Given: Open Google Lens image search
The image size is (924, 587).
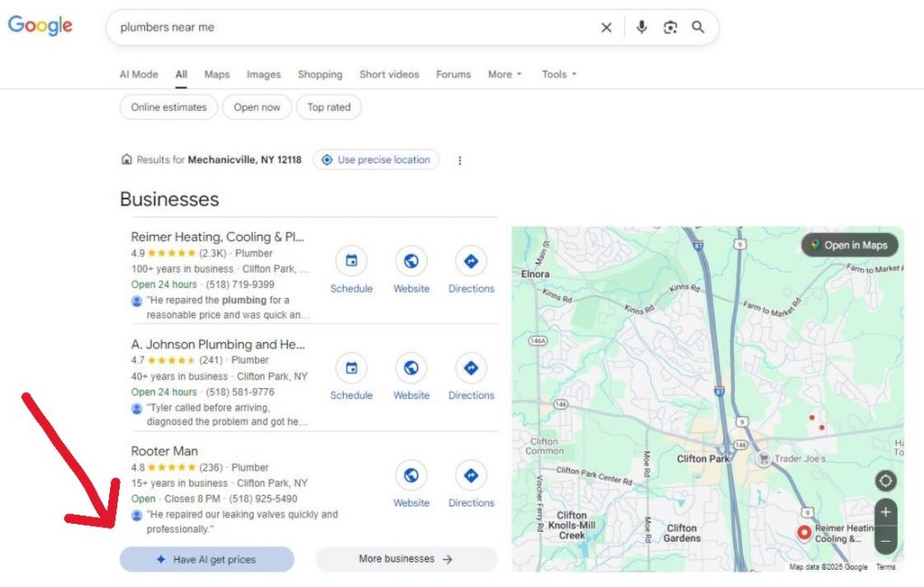Looking at the screenshot, I should [670, 27].
